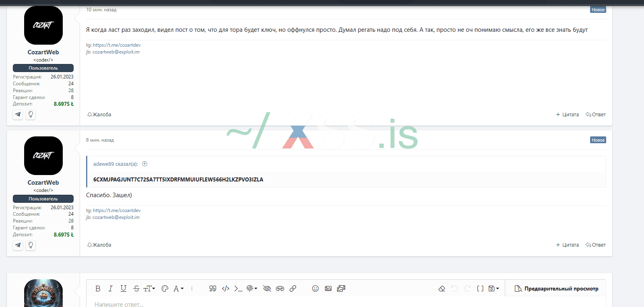
Task: Click the Предварительный просмотр preview button
Action: [557, 288]
